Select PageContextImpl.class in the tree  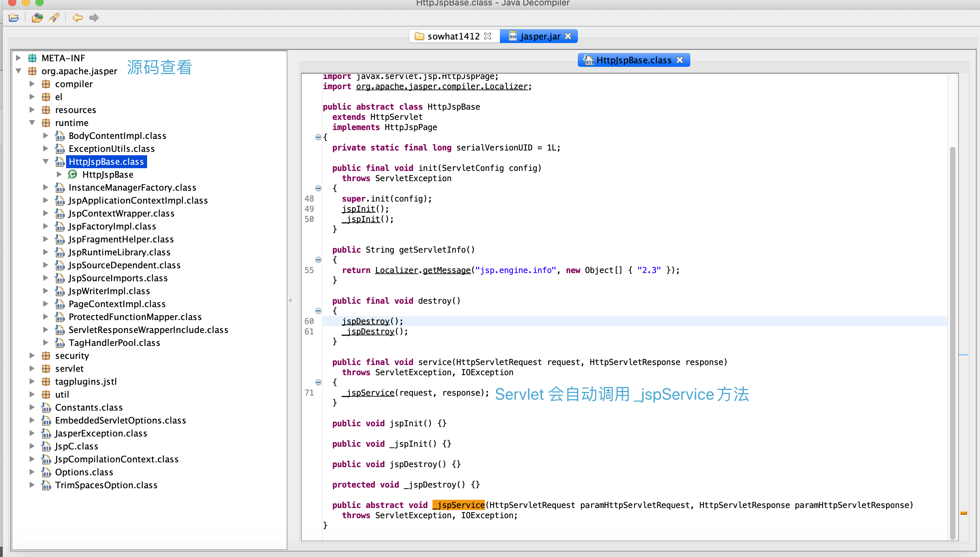[117, 304]
